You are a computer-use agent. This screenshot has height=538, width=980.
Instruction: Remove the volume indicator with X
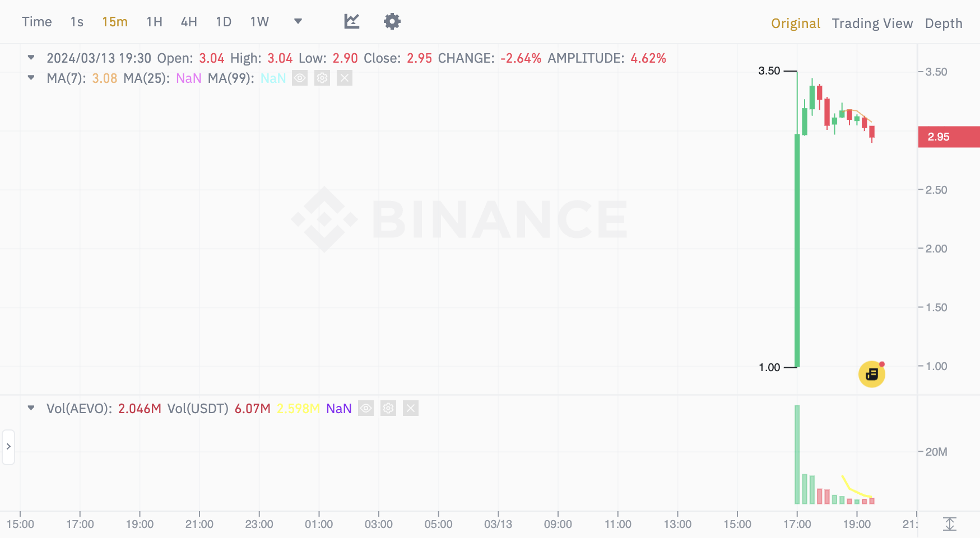(411, 408)
